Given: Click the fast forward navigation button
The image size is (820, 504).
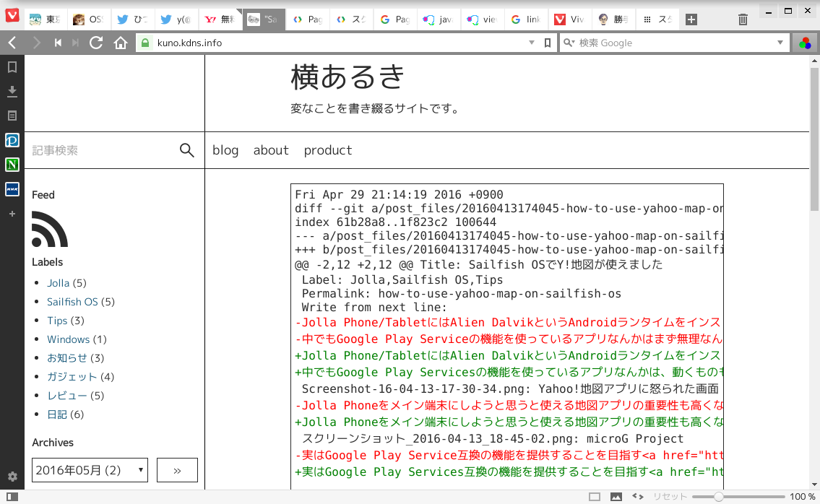Looking at the screenshot, I should 75,43.
